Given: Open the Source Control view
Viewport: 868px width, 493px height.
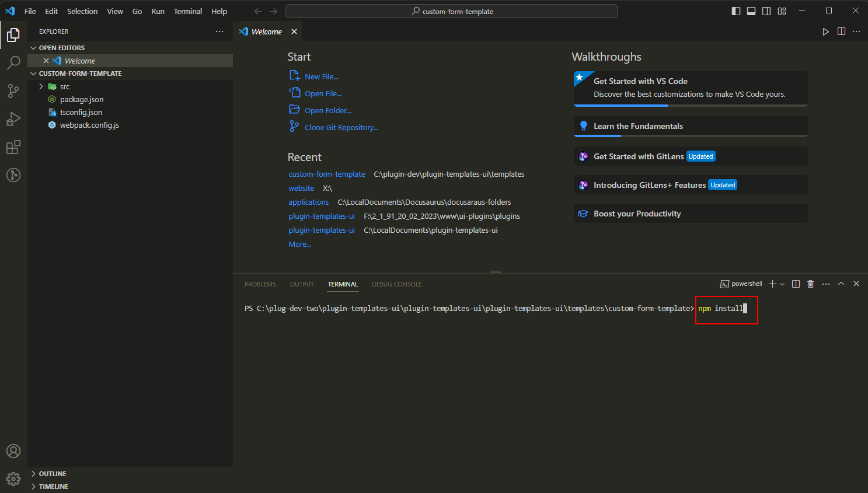Looking at the screenshot, I should point(13,91).
